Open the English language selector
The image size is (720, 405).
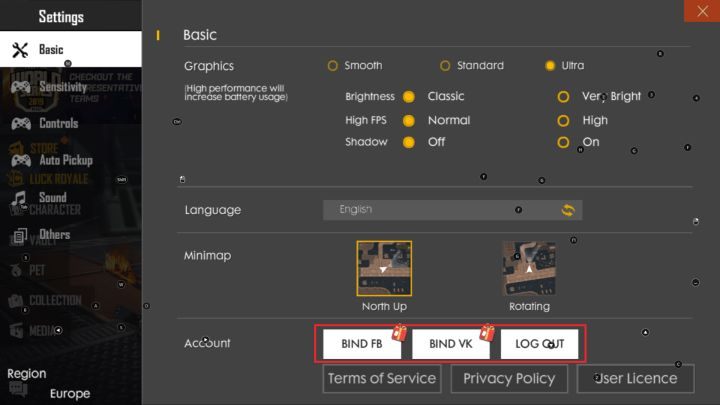440,210
